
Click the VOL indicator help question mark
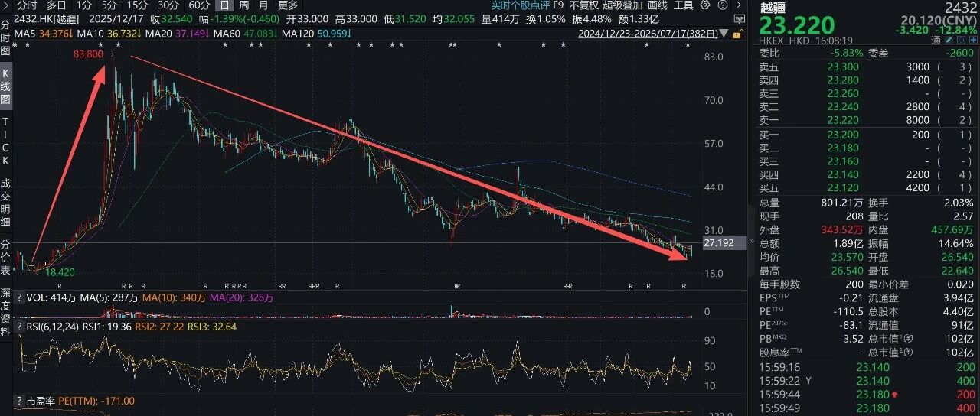point(18,296)
